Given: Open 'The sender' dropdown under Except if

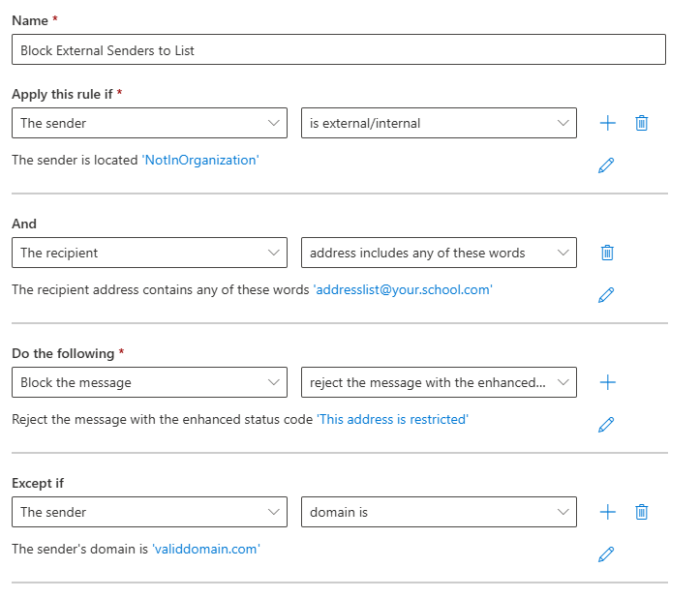Looking at the screenshot, I should coord(149,512).
